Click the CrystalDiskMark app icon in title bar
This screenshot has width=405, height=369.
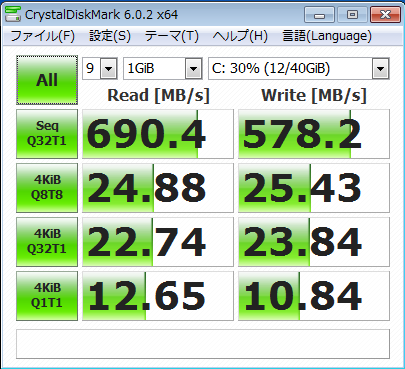click(x=13, y=14)
